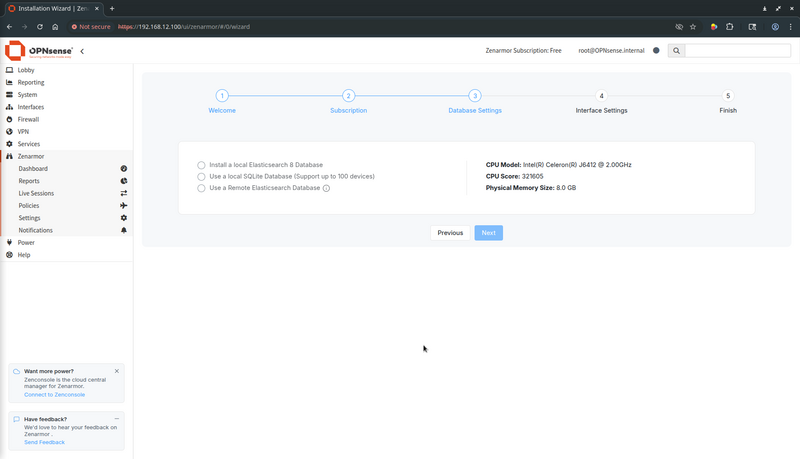The image size is (800, 459).
Task: Select Use a local SQLite Database
Action: coord(201,176)
